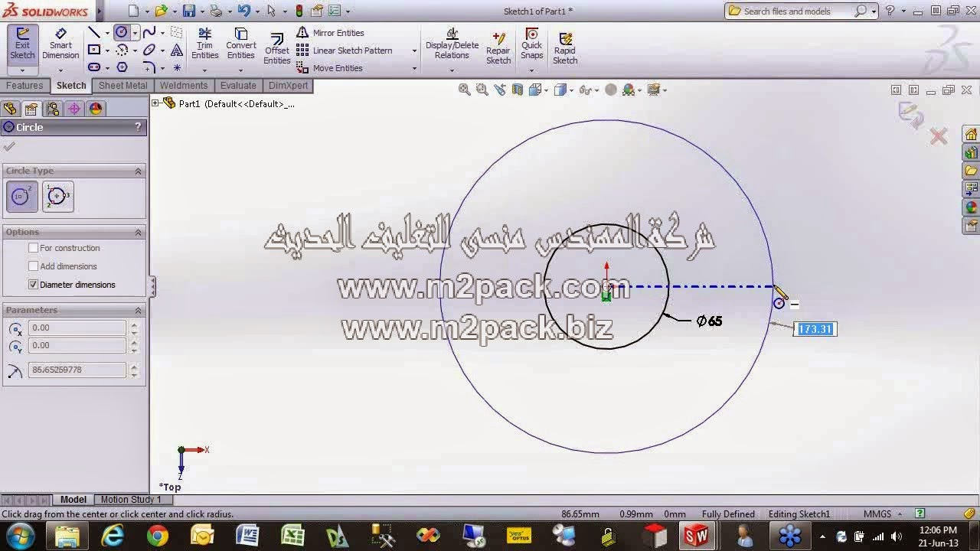Open Google Chrome from the taskbar
980x551 pixels.
coord(158,536)
